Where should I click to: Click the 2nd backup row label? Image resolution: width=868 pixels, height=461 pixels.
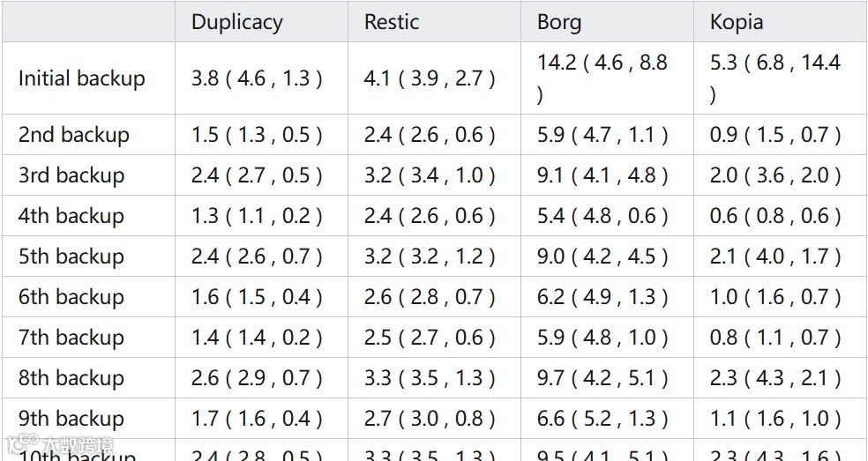(x=73, y=135)
